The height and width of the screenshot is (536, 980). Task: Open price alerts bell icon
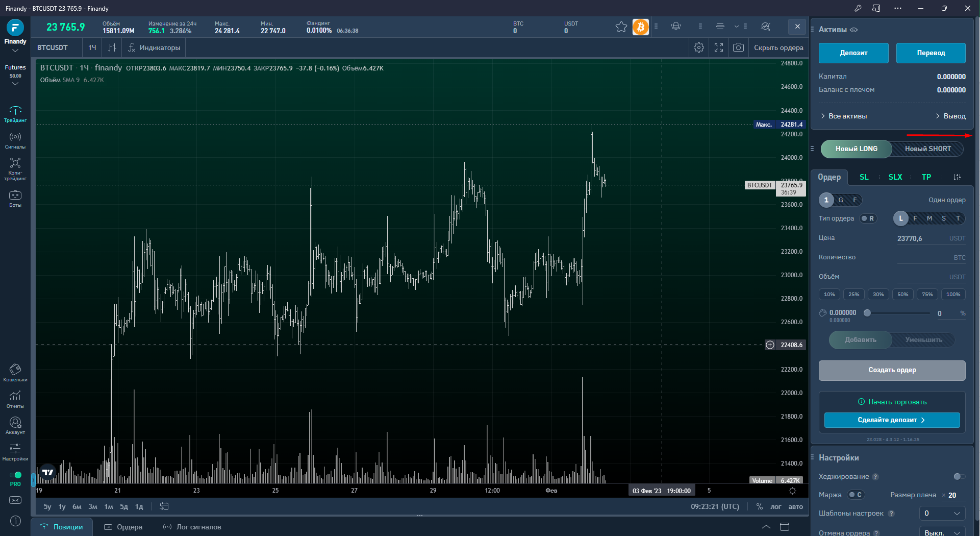coord(676,26)
